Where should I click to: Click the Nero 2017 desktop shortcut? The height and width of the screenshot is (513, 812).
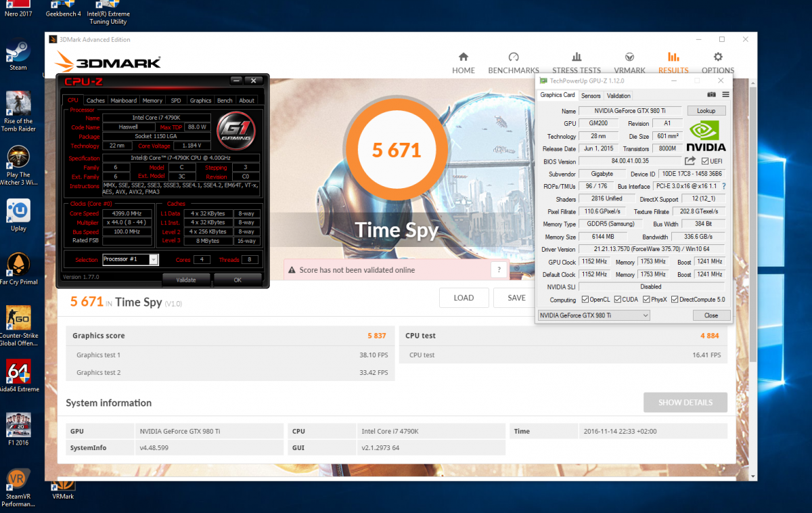18,9
